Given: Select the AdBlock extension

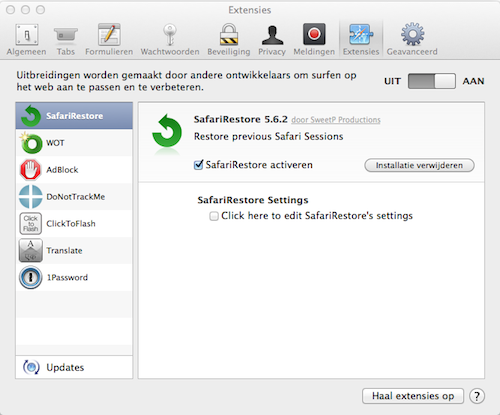Looking at the screenshot, I should pos(74,170).
